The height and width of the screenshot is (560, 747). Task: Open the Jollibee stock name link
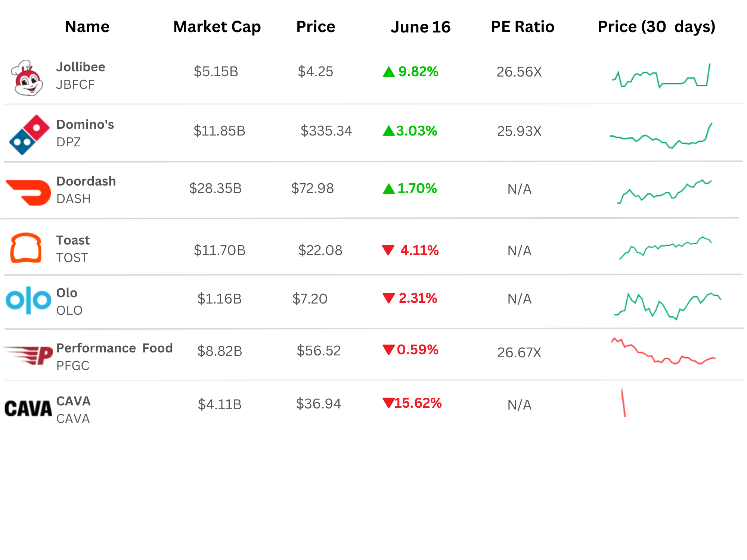tap(81, 67)
